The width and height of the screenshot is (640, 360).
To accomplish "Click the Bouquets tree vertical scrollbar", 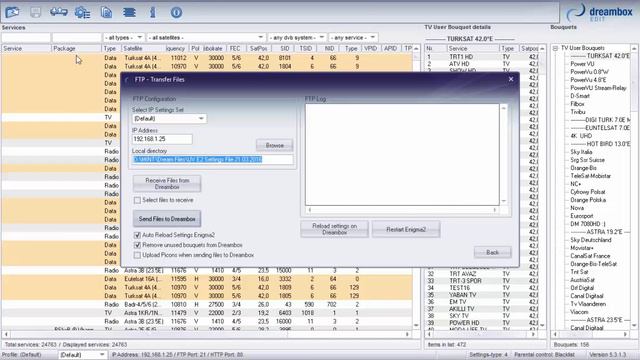I will click(x=634, y=188).
